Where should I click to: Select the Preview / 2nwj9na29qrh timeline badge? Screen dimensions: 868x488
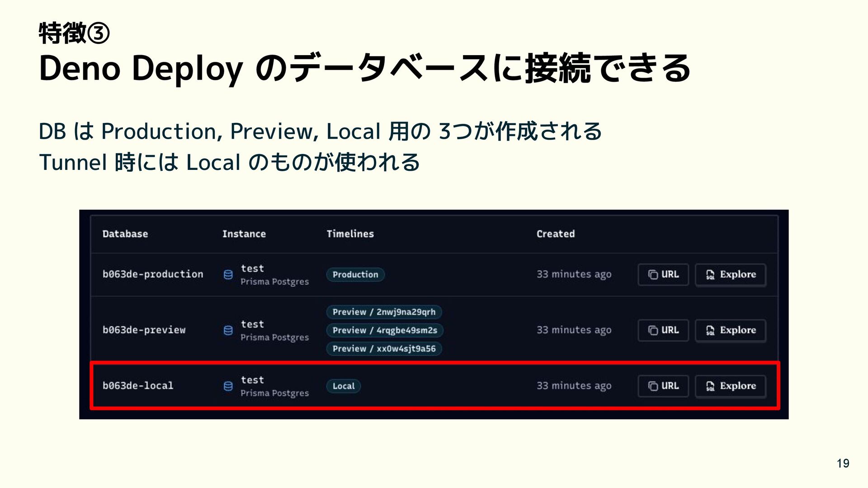[x=384, y=312]
